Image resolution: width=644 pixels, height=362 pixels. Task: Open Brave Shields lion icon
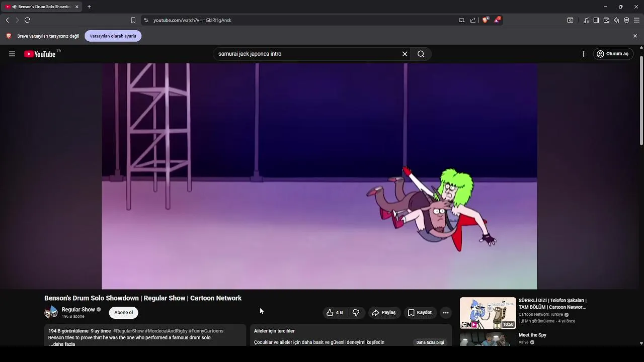(485, 20)
